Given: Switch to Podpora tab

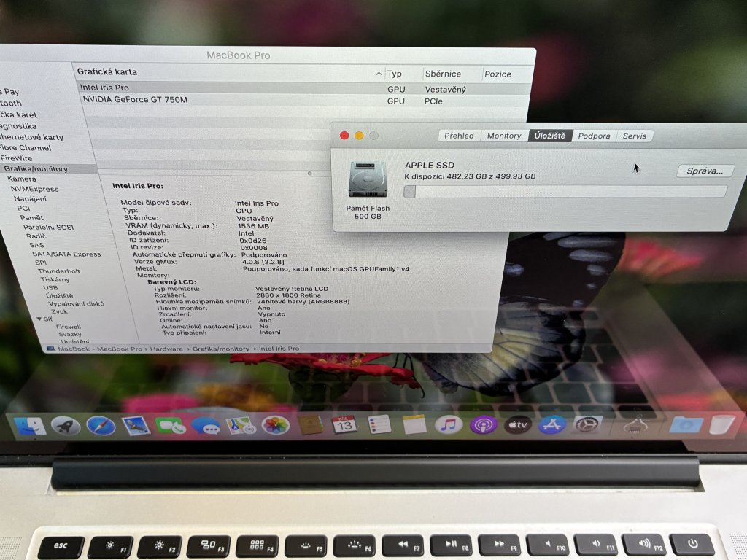Looking at the screenshot, I should (x=594, y=136).
